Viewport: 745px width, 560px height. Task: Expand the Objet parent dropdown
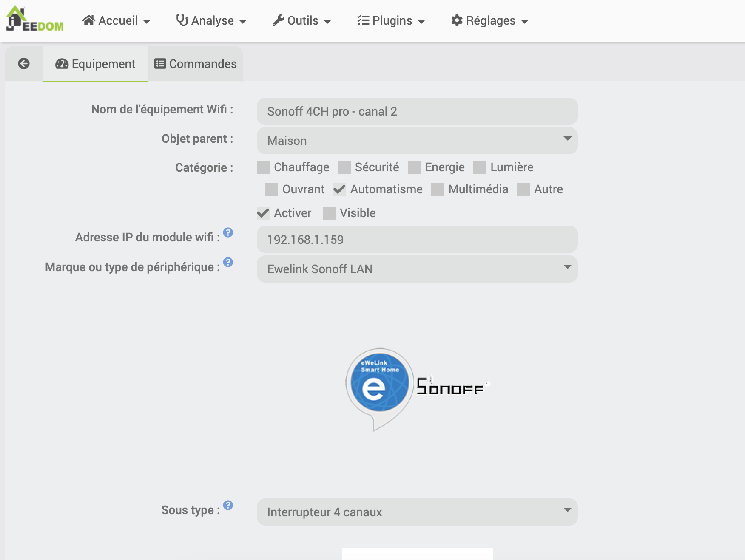pos(417,141)
